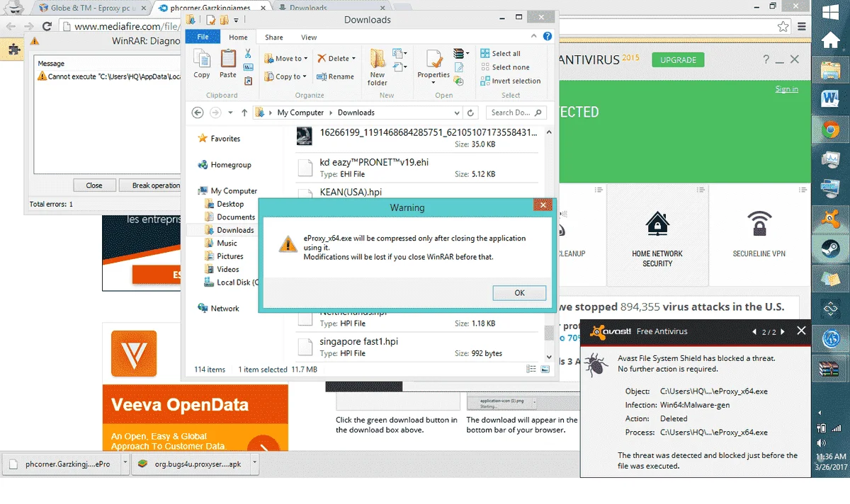Select the singapore fast1.hpi file
Screen dimensions: 850x504
[417, 347]
